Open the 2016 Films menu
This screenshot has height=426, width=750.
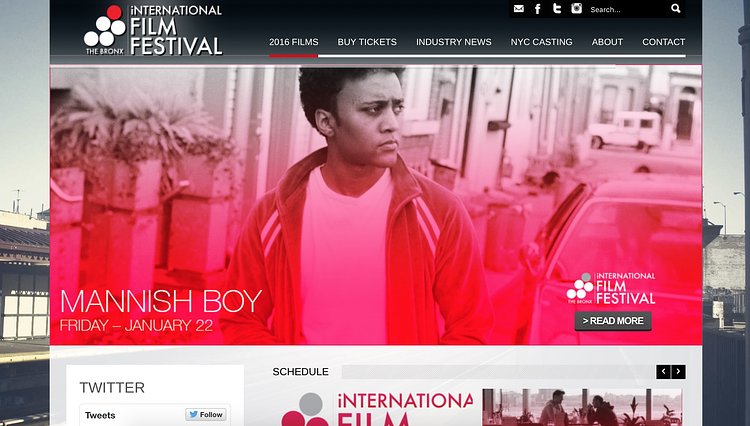pos(294,42)
